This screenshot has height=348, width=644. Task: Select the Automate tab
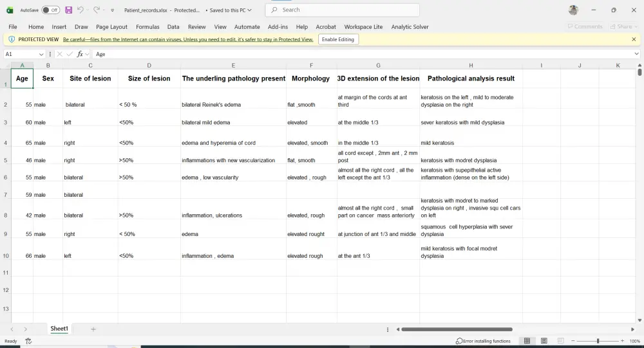(247, 26)
